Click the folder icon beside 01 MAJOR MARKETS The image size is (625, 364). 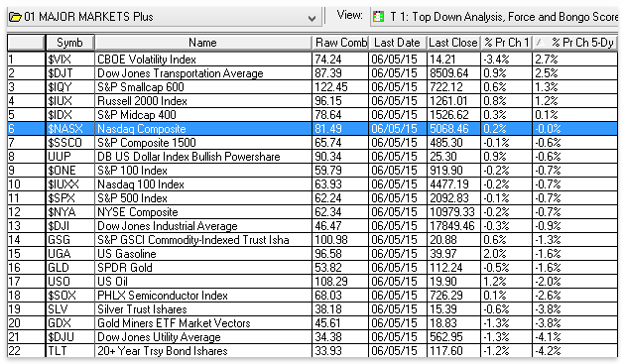[15, 17]
